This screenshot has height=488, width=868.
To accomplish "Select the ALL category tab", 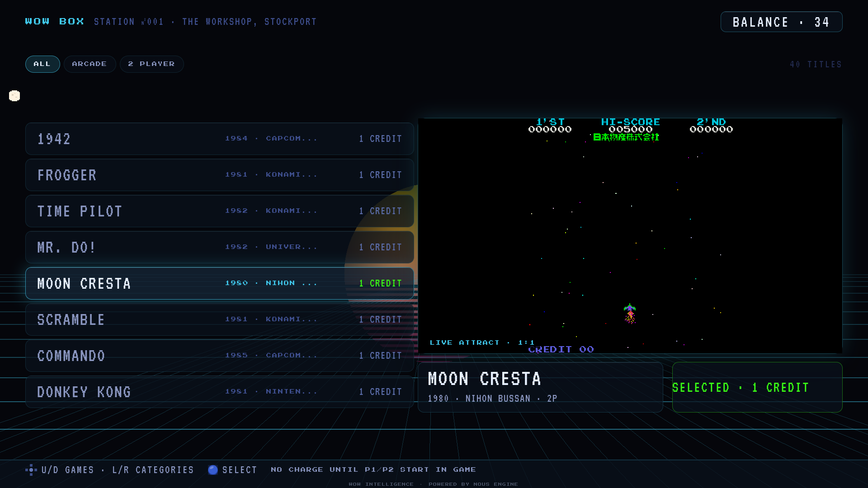I will click(42, 64).
